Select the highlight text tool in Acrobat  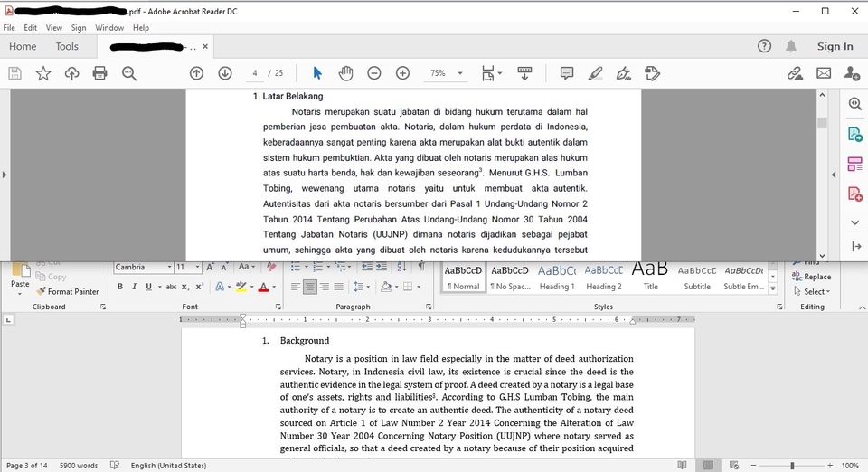pyautogui.click(x=595, y=73)
